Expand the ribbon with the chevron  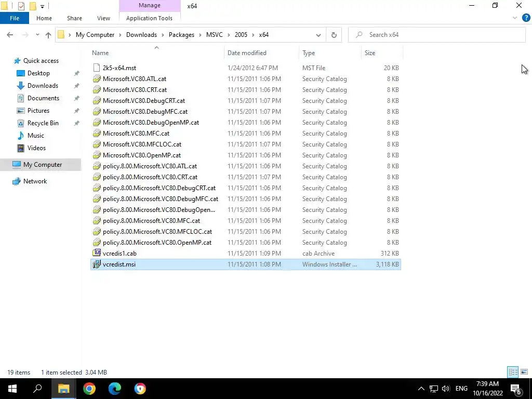(x=515, y=18)
